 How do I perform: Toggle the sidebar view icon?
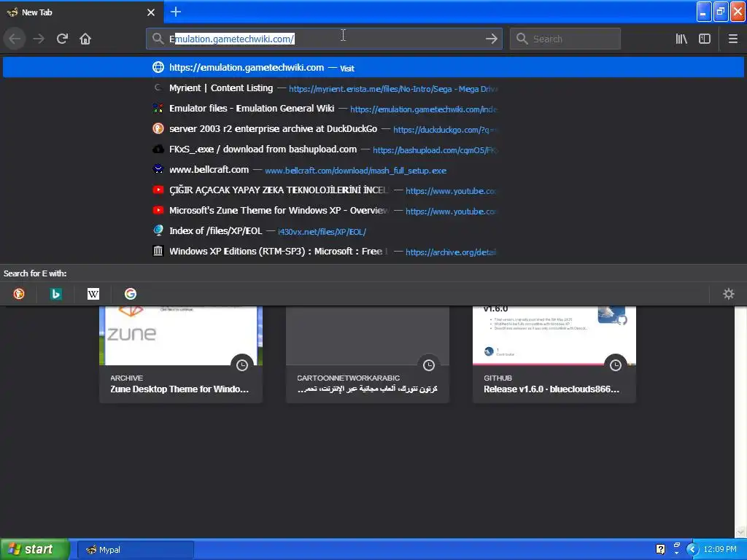point(705,39)
